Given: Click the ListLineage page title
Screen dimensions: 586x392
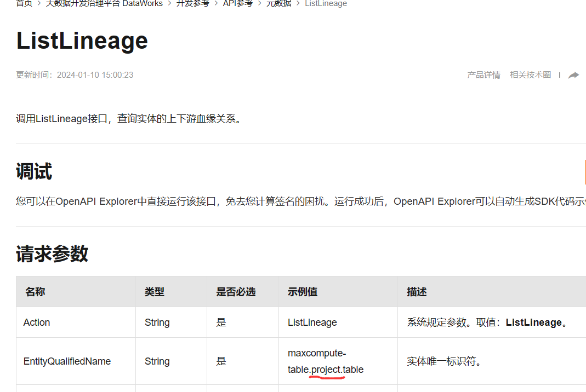Looking at the screenshot, I should (82, 41).
